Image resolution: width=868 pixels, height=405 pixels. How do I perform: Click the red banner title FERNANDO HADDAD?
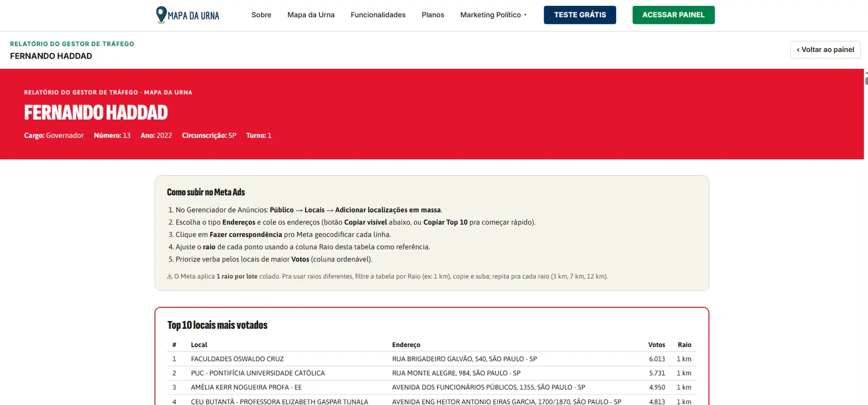tap(96, 112)
